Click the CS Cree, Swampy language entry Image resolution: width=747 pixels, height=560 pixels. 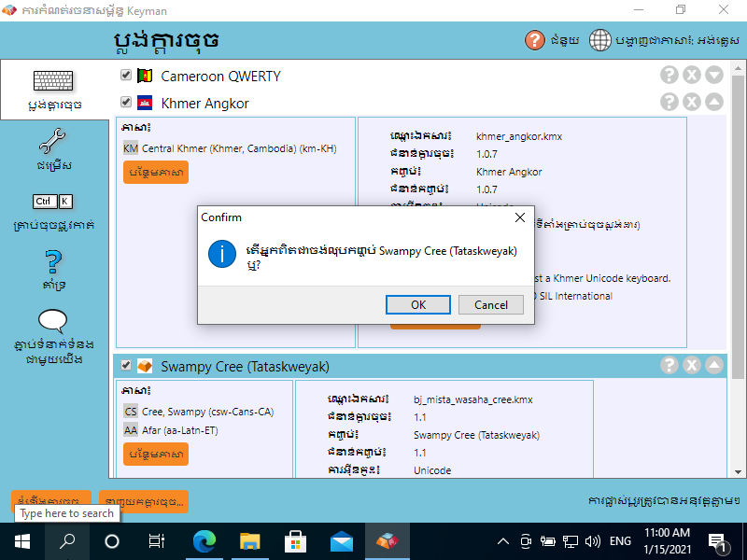point(198,412)
